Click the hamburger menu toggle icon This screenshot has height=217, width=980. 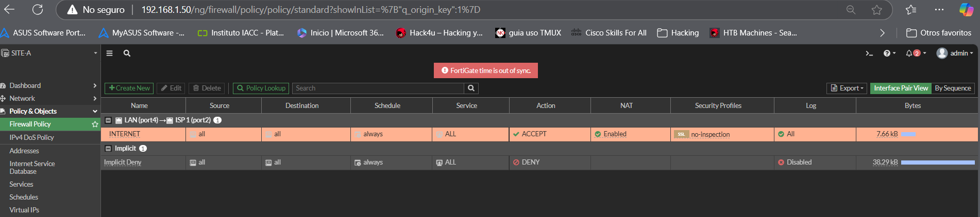pos(109,53)
